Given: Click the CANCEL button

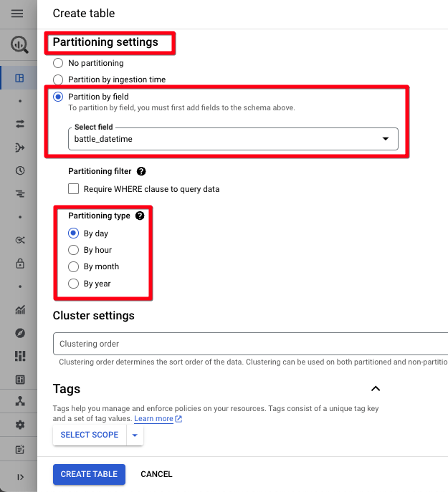Looking at the screenshot, I should [x=156, y=474].
